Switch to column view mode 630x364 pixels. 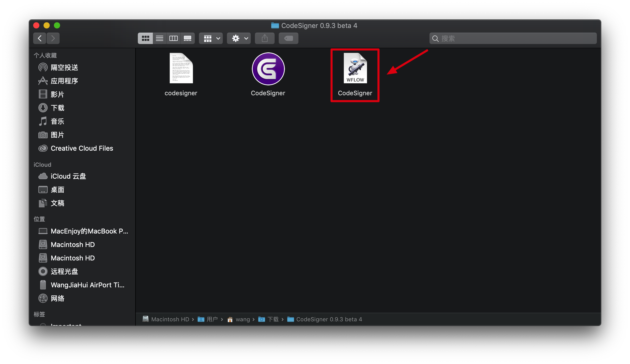[173, 38]
